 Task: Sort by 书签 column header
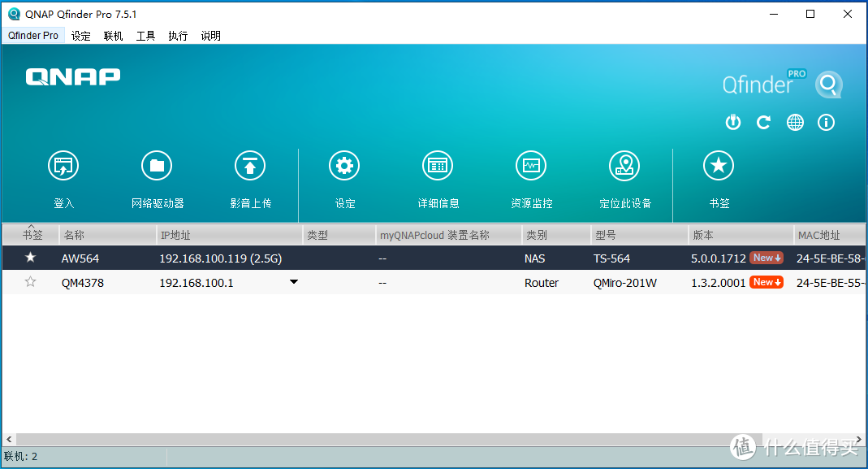31,235
